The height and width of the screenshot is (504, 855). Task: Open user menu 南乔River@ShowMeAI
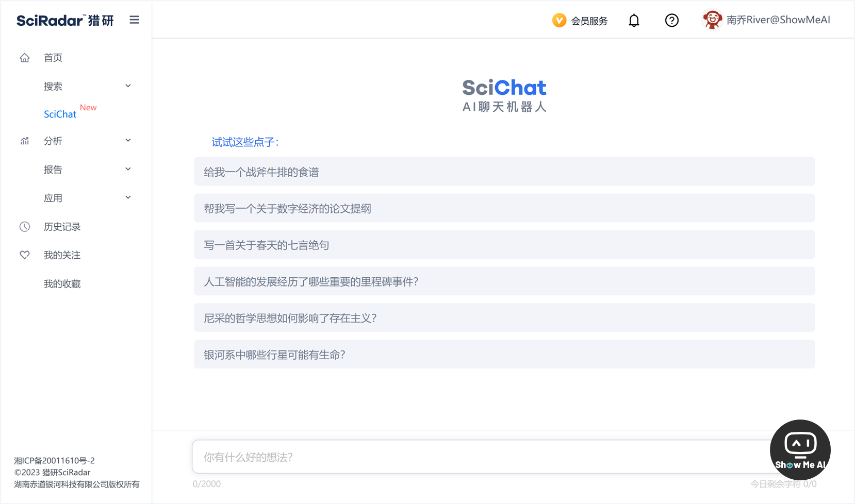pyautogui.click(x=778, y=20)
